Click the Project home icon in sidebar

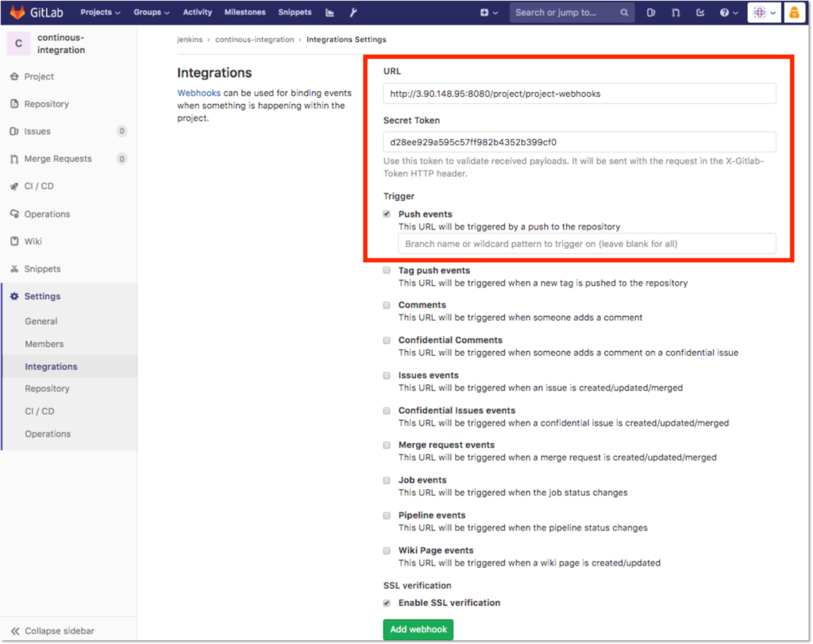(14, 76)
